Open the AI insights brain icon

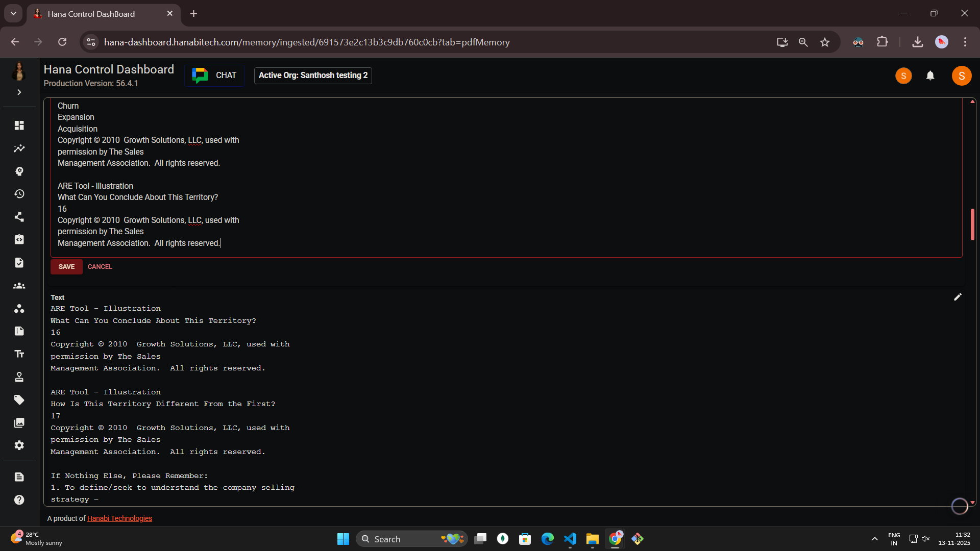coord(19,171)
